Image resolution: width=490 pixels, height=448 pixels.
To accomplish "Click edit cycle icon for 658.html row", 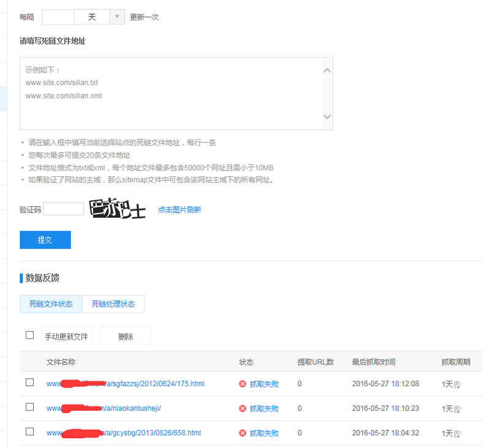I will pos(458,433).
